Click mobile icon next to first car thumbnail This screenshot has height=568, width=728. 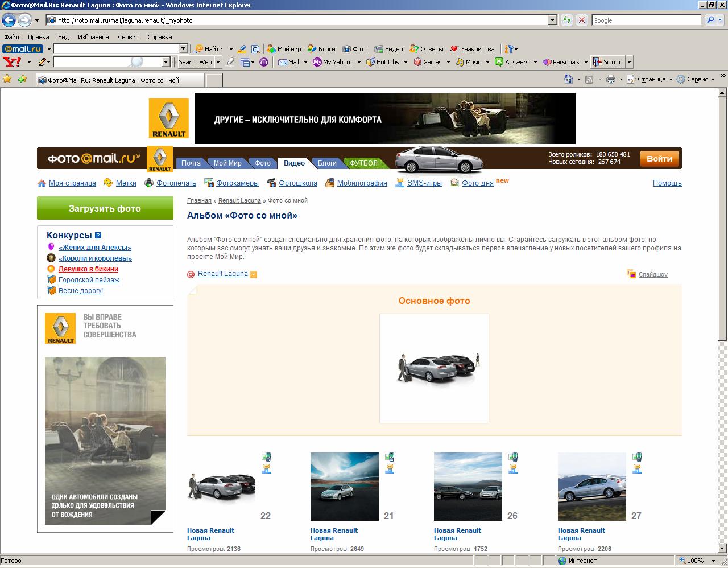click(x=266, y=457)
